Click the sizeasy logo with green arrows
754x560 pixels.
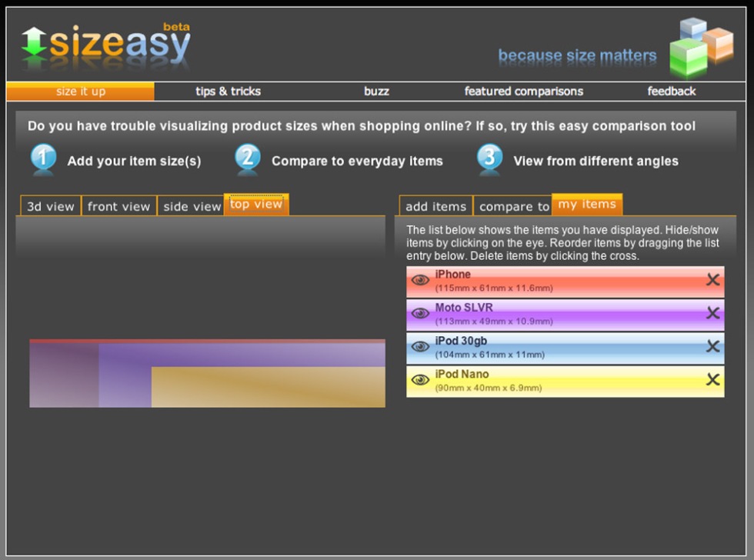click(105, 45)
